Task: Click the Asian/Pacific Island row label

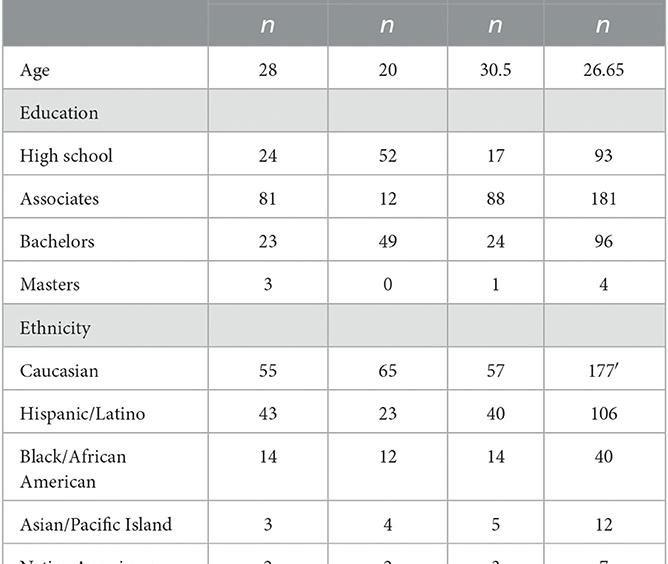Action: tap(96, 524)
